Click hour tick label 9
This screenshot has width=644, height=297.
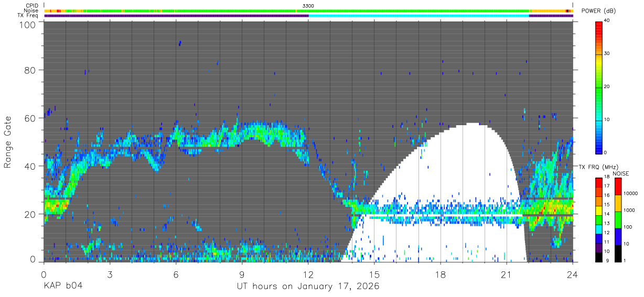[242, 274]
